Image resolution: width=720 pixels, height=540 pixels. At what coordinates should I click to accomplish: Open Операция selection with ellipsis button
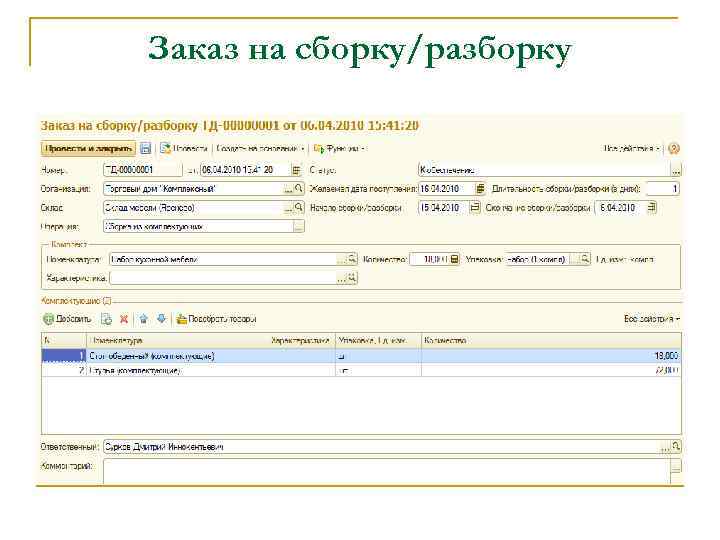click(298, 227)
